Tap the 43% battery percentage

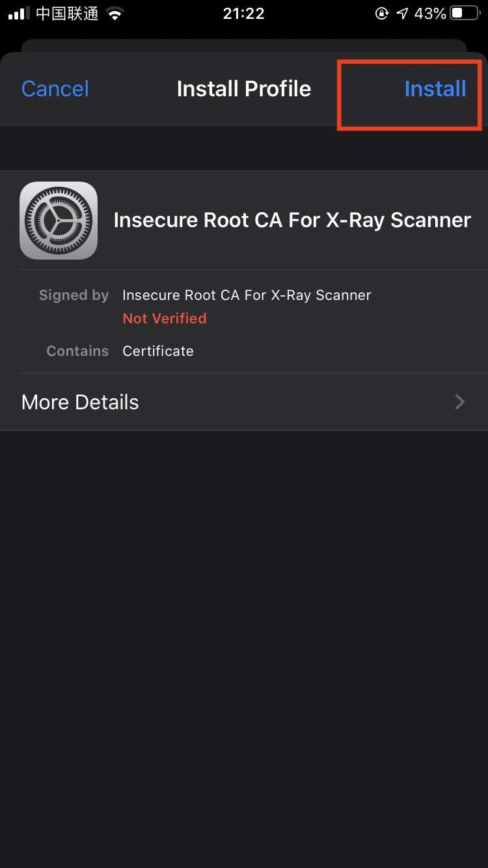click(x=430, y=14)
